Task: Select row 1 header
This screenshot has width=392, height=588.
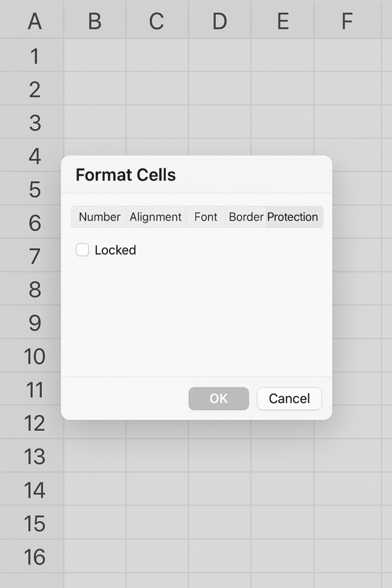Action: [x=34, y=56]
